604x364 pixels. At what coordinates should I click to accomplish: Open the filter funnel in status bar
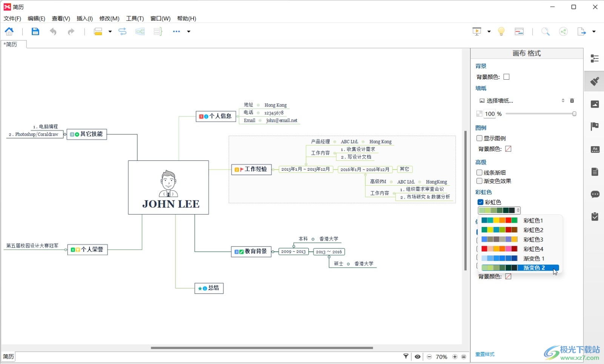(406, 356)
